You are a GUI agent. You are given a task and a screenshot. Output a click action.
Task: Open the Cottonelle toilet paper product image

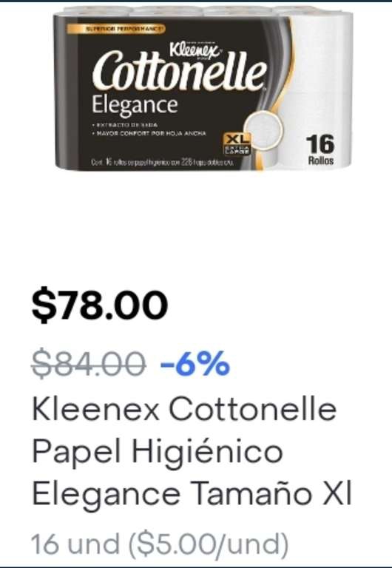pos(203,87)
